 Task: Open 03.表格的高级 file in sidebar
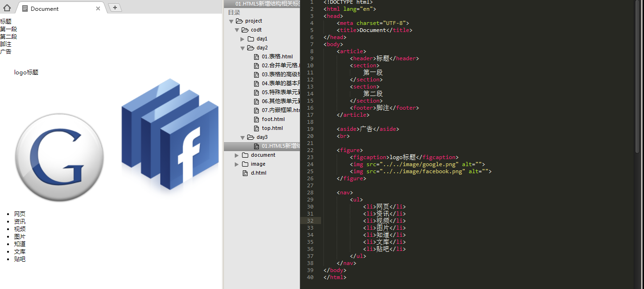coord(281,74)
